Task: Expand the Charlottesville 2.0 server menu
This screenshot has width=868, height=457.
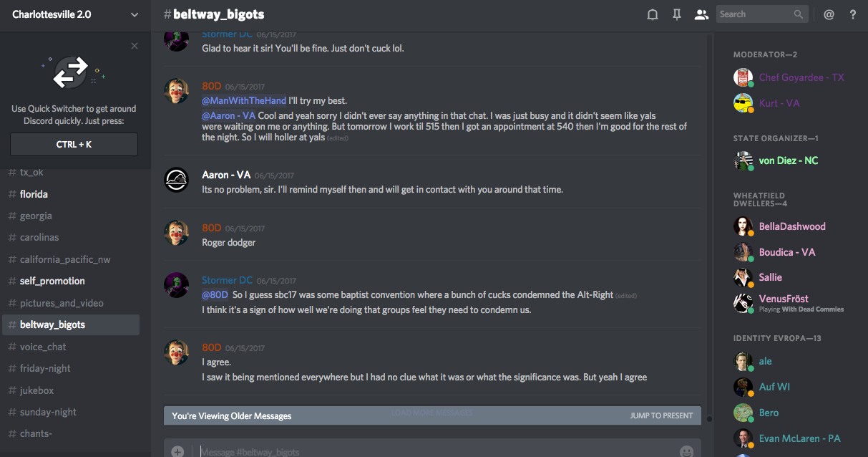Action: (x=135, y=14)
